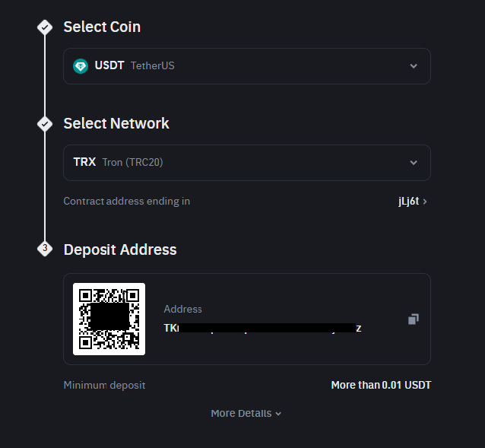This screenshot has width=485, height=448.
Task: Expand the coin dropdown chevron arrow
Action: point(414,66)
